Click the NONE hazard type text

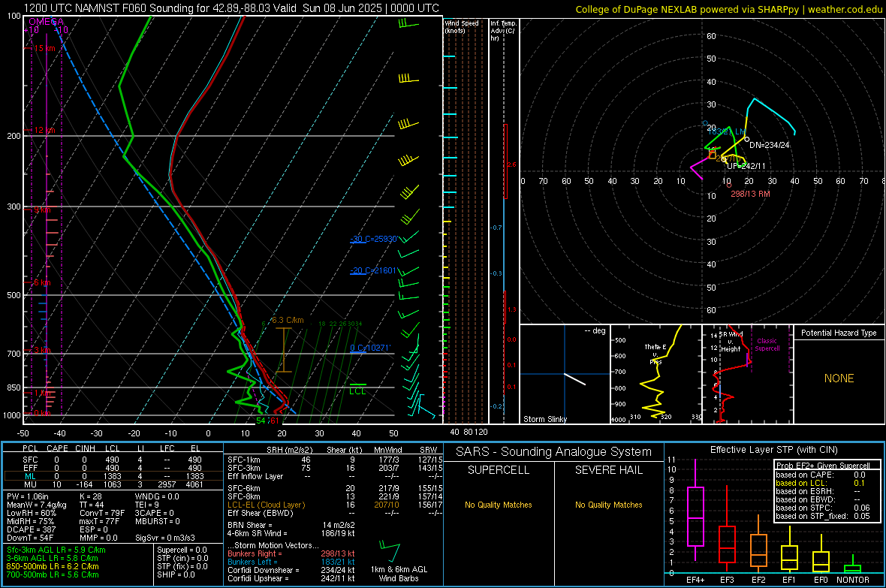(839, 378)
